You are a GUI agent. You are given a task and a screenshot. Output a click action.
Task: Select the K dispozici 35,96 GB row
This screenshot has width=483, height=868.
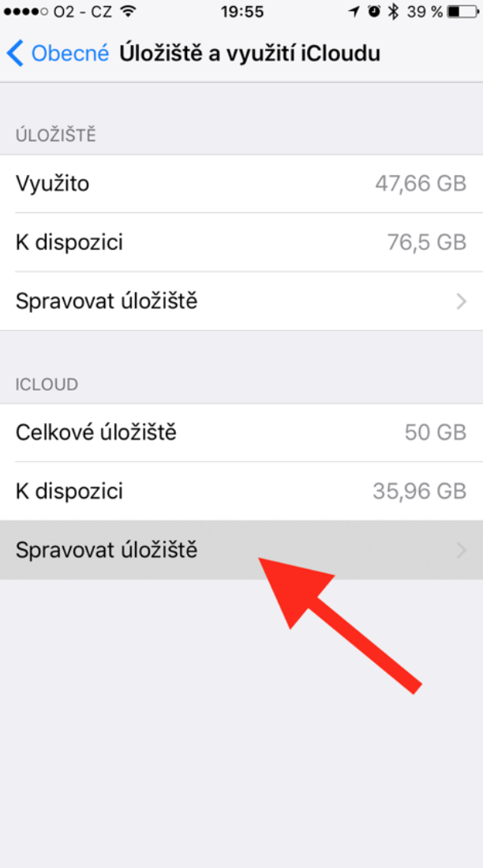241,491
